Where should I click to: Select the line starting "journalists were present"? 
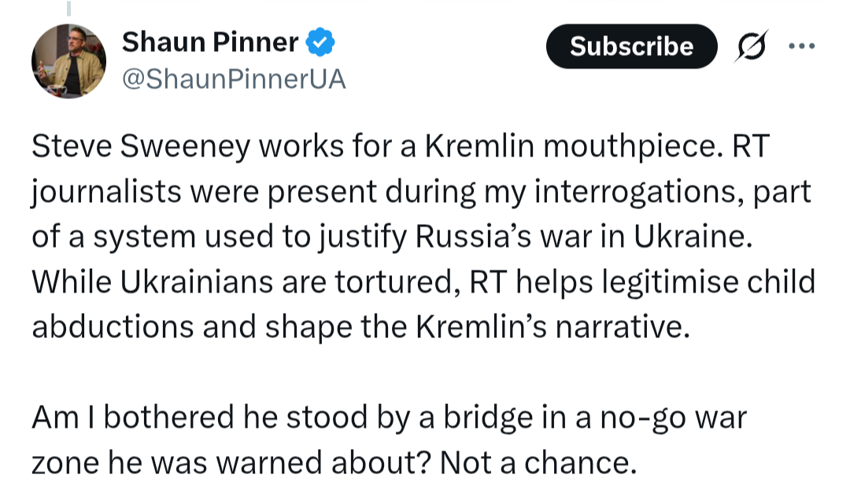coord(421,193)
